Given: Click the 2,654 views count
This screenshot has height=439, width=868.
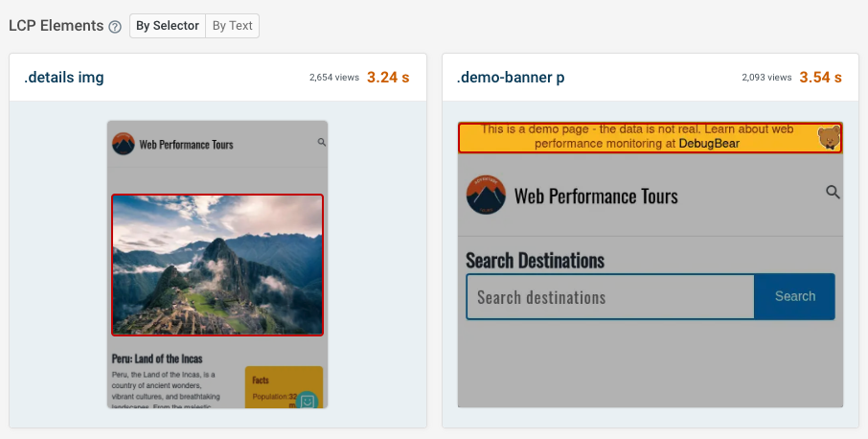Looking at the screenshot, I should (334, 78).
